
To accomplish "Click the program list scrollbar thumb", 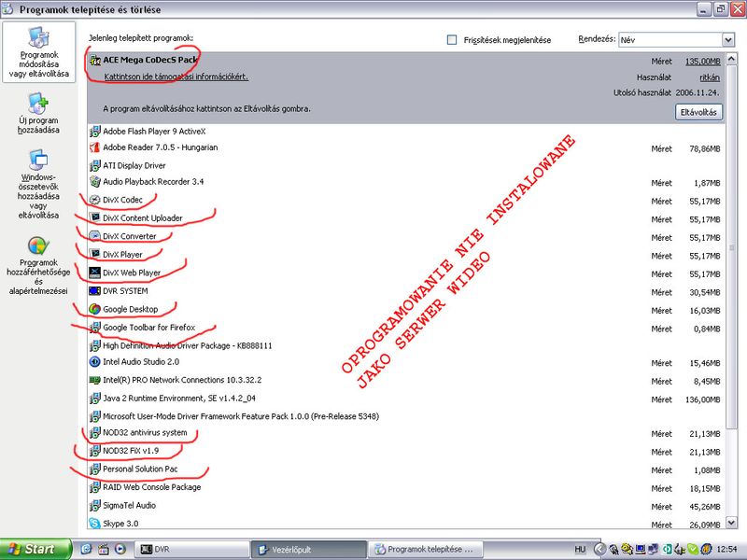I will point(731,247).
